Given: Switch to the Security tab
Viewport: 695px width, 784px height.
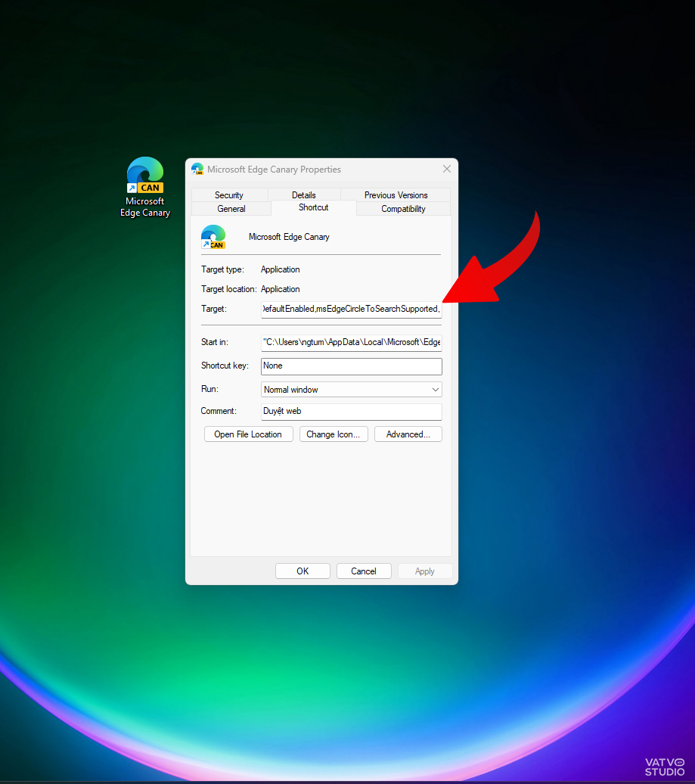Looking at the screenshot, I should [x=229, y=195].
